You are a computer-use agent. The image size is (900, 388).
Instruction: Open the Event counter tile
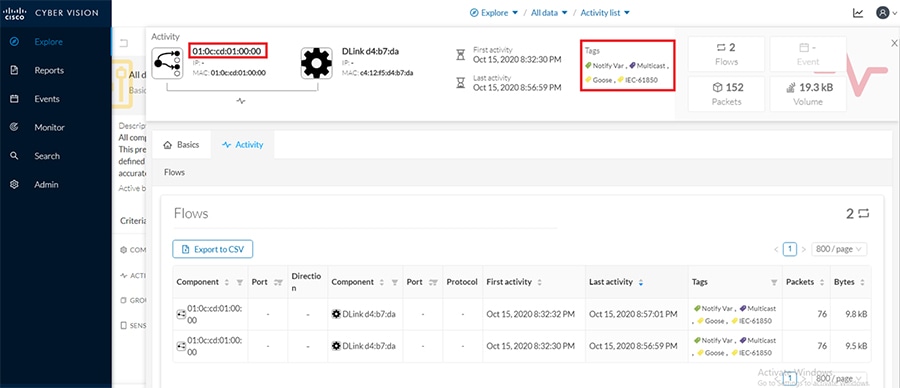808,53
